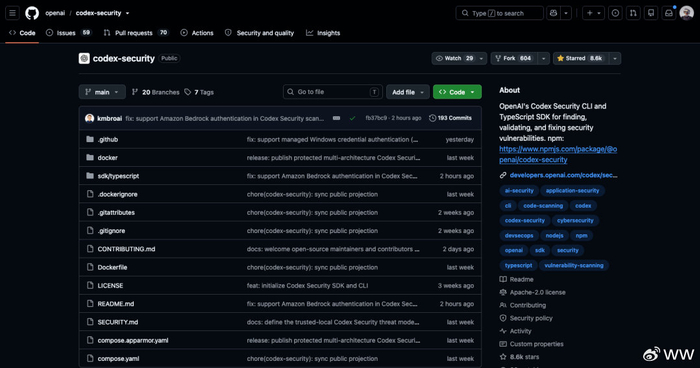Open the repositories icon in the header

(x=651, y=13)
